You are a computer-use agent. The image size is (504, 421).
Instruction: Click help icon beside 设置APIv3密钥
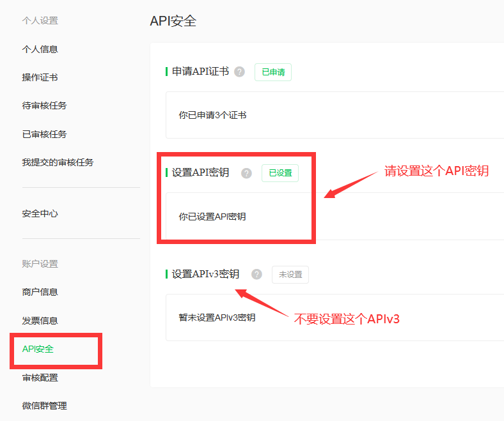256,274
